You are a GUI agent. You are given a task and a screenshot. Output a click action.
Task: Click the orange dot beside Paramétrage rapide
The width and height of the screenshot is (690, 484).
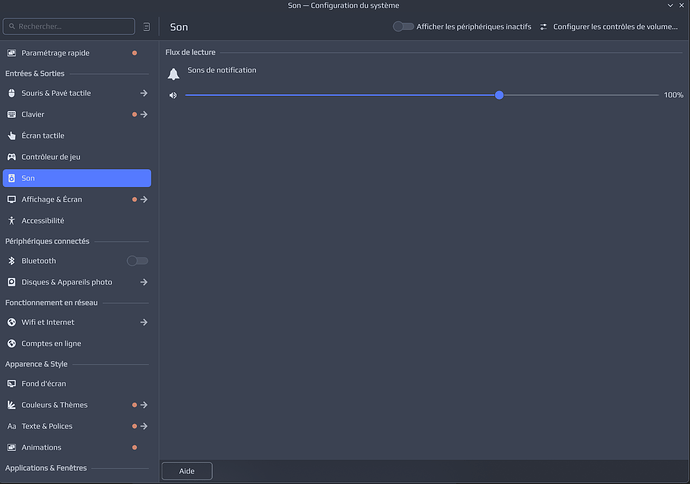click(x=135, y=53)
